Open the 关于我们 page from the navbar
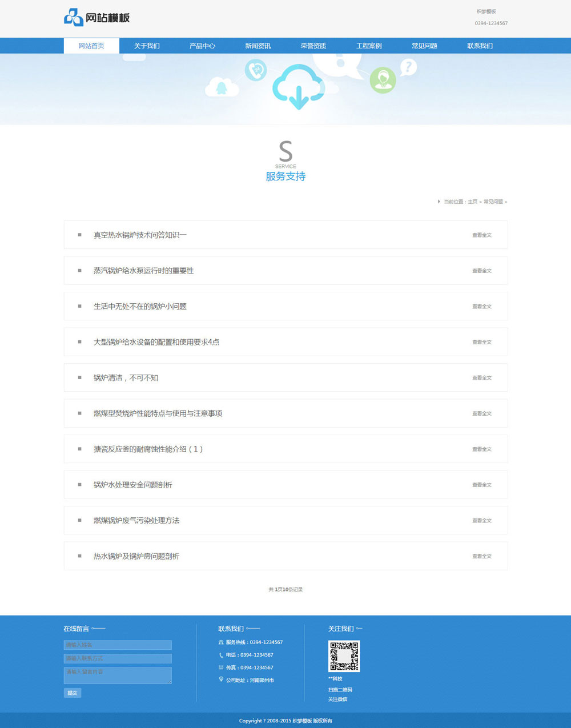The height and width of the screenshot is (728, 571). [147, 46]
